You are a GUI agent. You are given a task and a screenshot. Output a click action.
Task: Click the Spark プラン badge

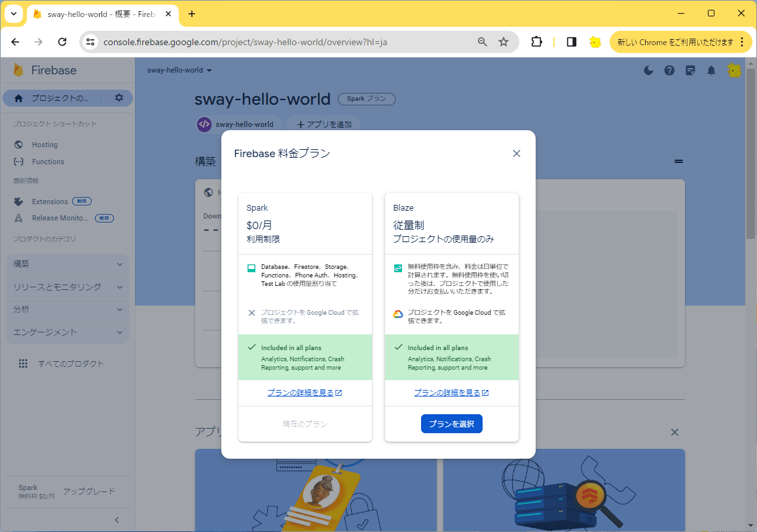coord(367,98)
